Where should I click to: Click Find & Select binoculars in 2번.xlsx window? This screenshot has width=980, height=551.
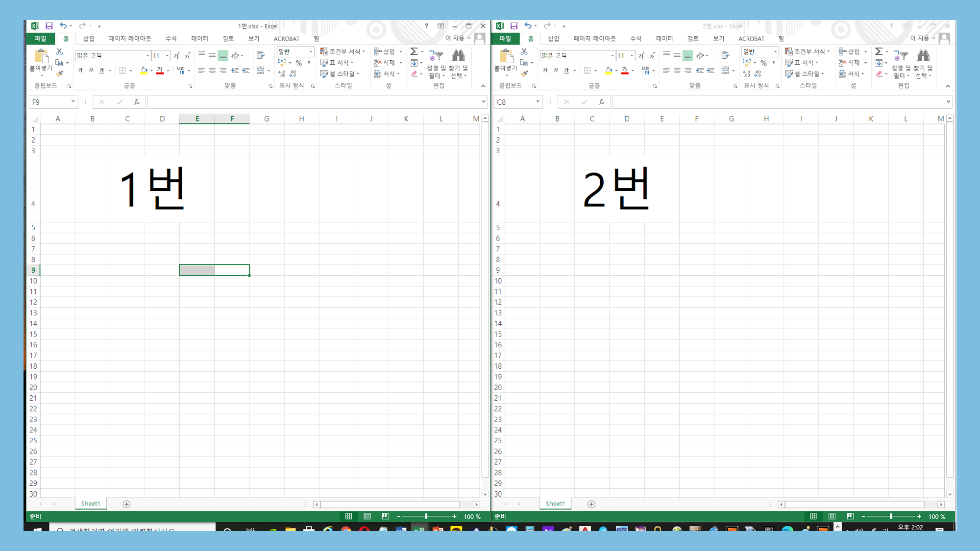923,55
